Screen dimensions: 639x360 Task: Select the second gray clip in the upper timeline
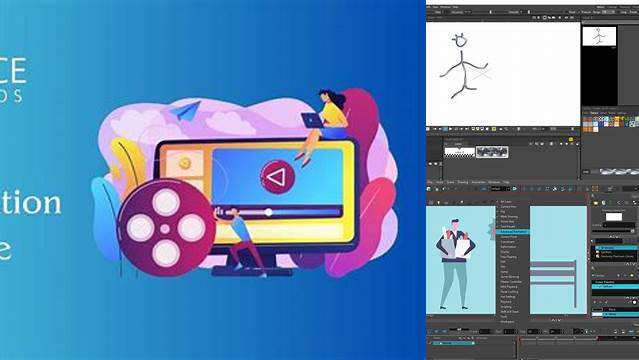point(492,152)
